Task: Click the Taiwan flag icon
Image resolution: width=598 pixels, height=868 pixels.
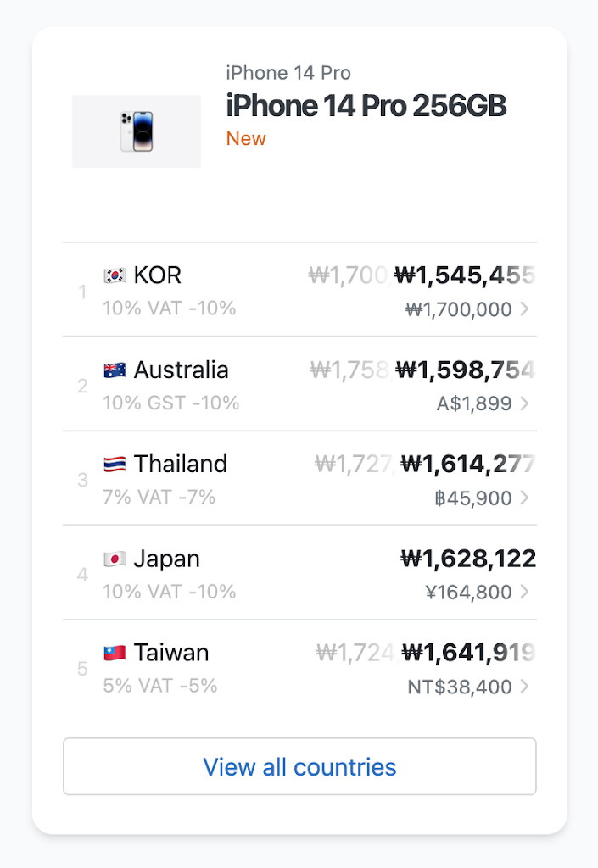Action: 115,653
